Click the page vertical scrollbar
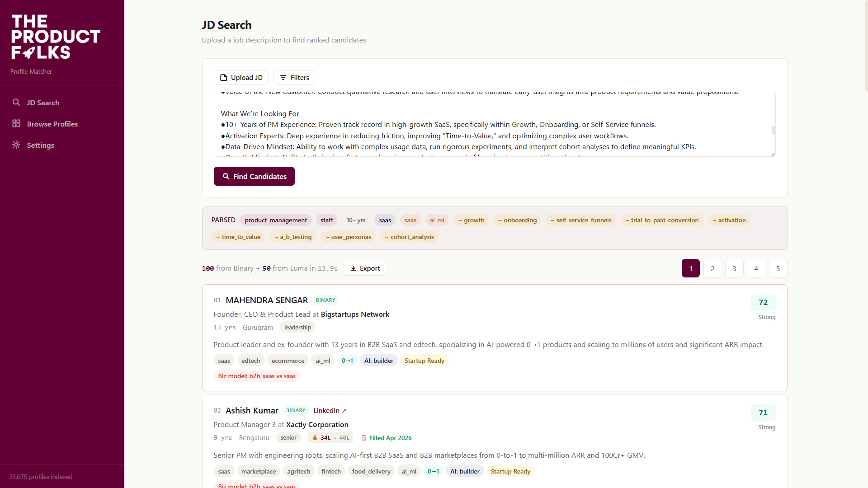Viewport: 868px width, 488px height. 865,45
